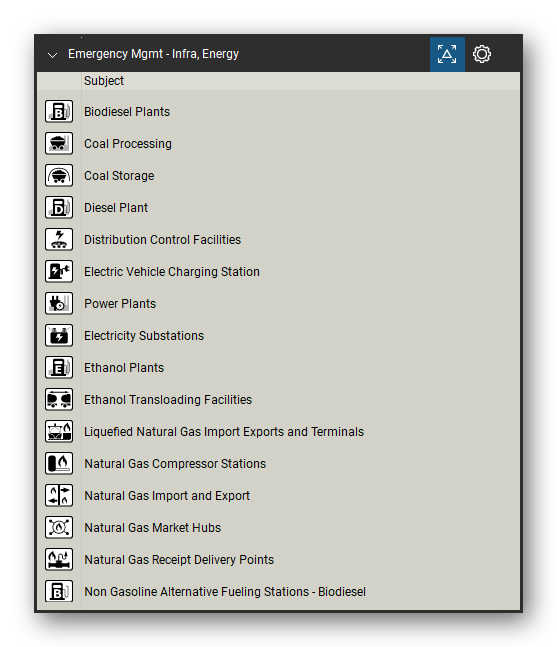
Task: Select the Electric Vehicle Charging Station icon
Action: click(59, 272)
